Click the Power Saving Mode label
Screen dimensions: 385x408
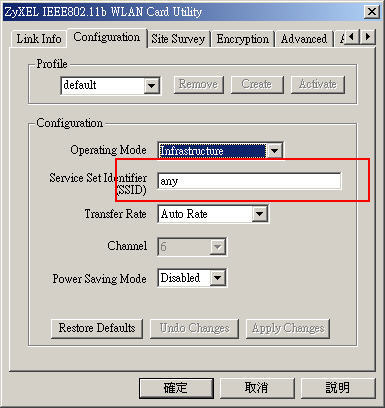99,279
